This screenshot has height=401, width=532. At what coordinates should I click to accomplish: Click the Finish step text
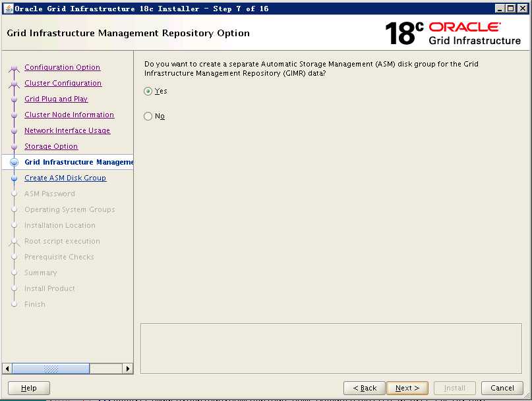[x=34, y=304]
